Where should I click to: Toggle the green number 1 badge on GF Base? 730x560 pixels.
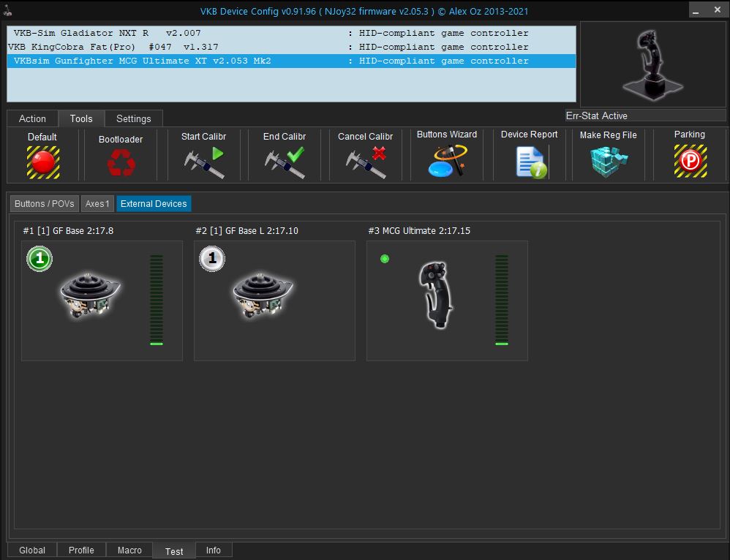point(39,259)
